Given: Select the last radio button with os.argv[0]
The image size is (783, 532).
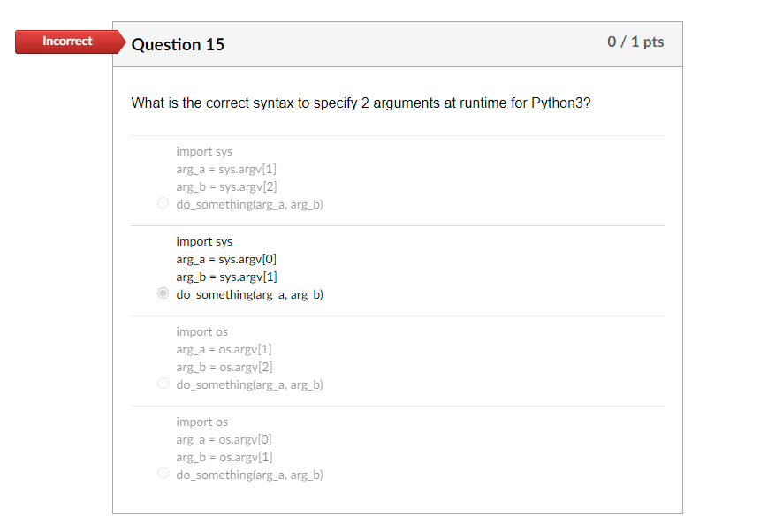Looking at the screenshot, I should [x=163, y=473].
